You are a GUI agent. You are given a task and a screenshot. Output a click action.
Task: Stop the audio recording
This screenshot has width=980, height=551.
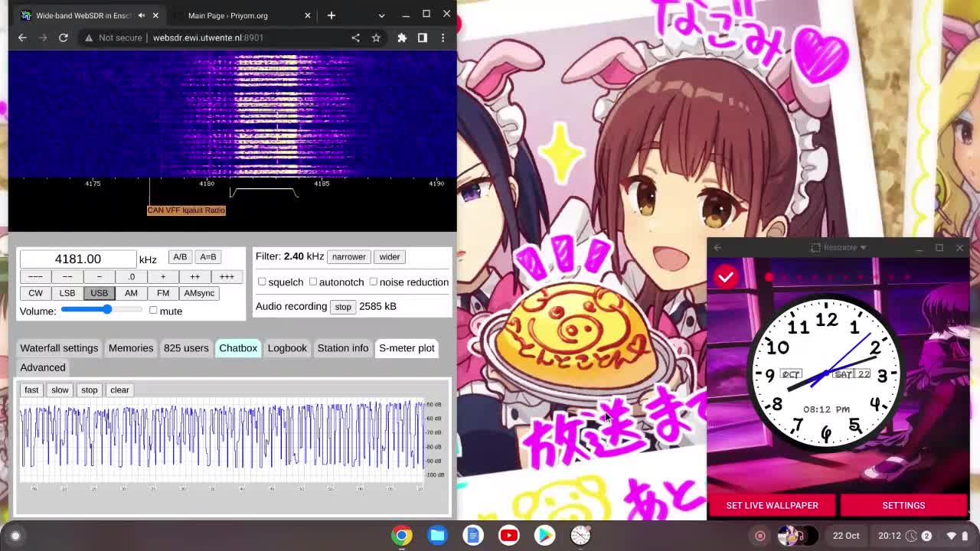pos(342,307)
